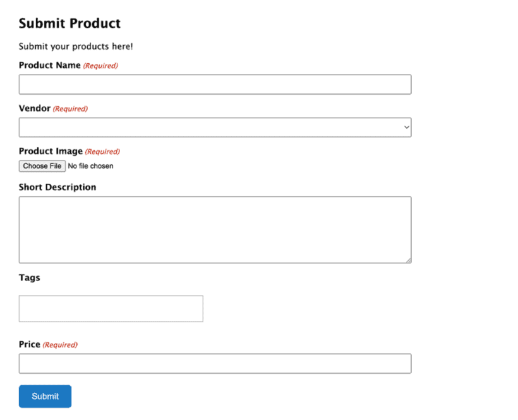Image resolution: width=518 pixels, height=420 pixels.
Task: Click inside the Short Description textarea
Action: [215, 227]
